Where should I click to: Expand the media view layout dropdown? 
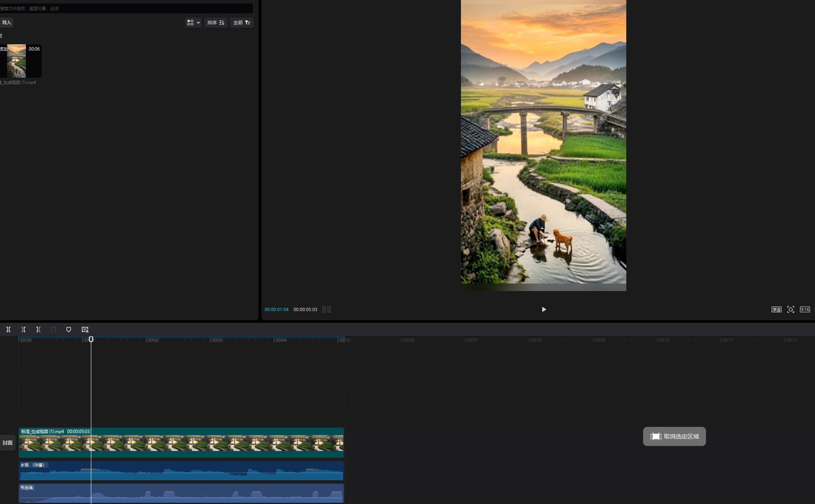click(193, 23)
